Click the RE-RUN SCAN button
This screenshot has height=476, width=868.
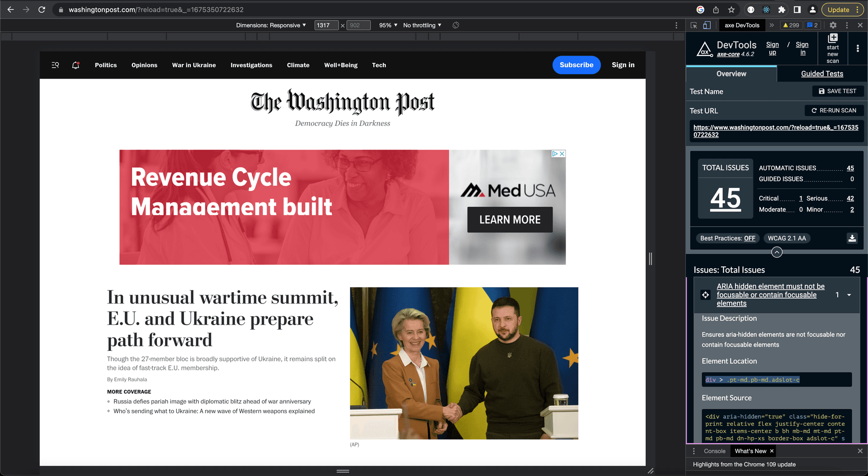[x=834, y=110]
